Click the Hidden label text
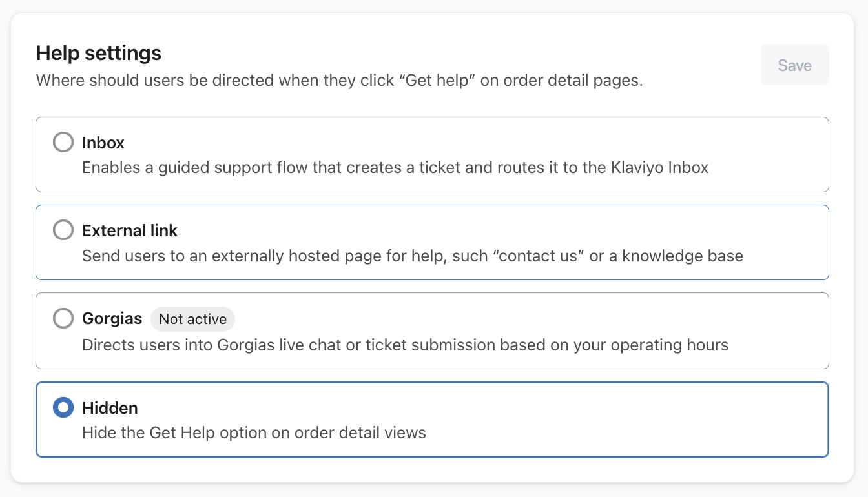The image size is (868, 497). coord(110,408)
